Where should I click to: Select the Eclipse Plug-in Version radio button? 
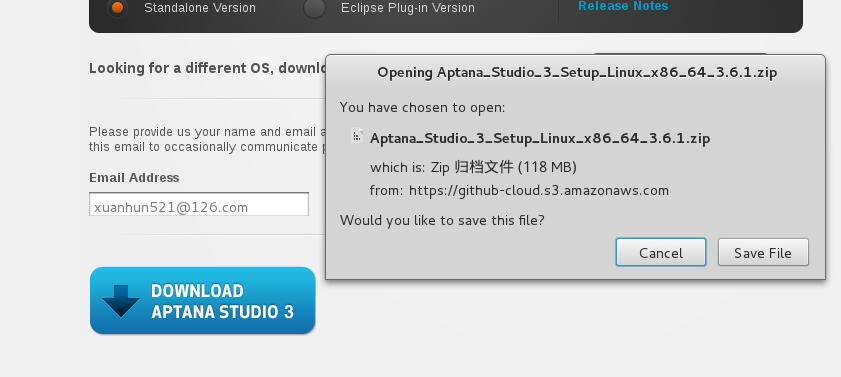point(314,8)
